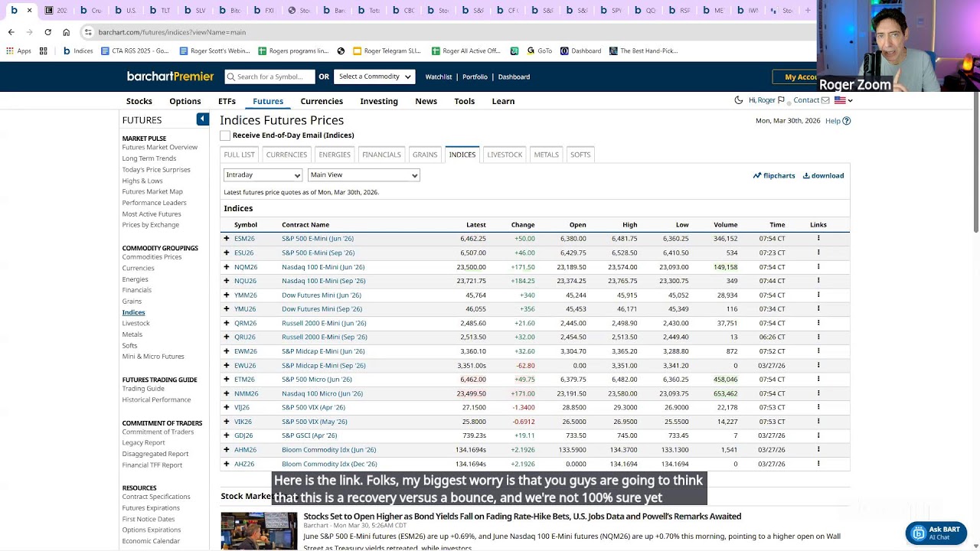The image size is (980, 551).
Task: Open the Intraday dropdown
Action: click(263, 175)
